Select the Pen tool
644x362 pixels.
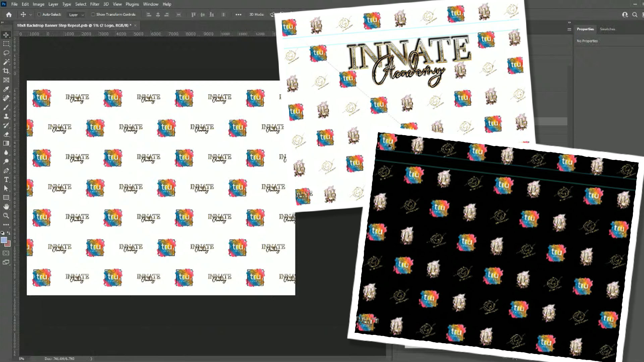[x=6, y=171]
